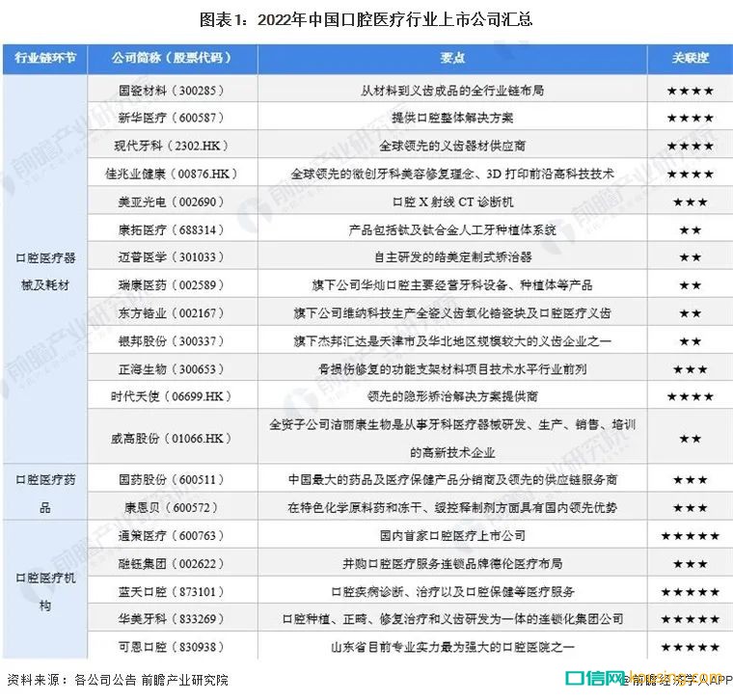
Task: Select the 正海生物（300653） cell
Action: pyautogui.click(x=172, y=368)
